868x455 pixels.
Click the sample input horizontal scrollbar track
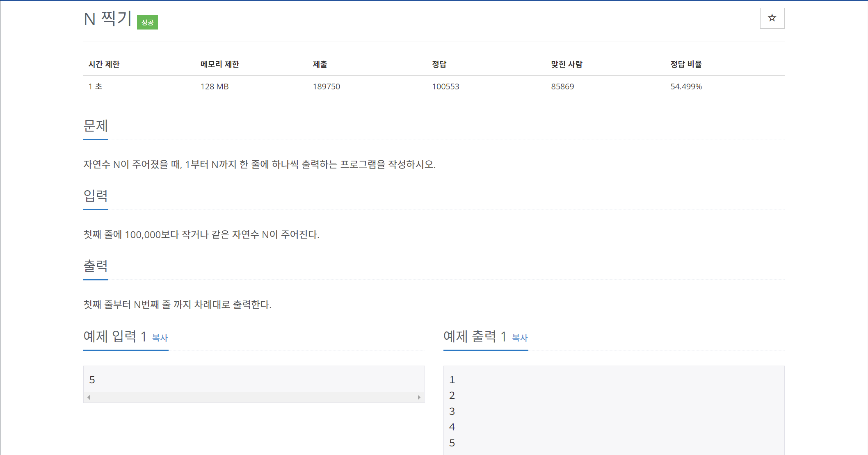click(x=254, y=397)
